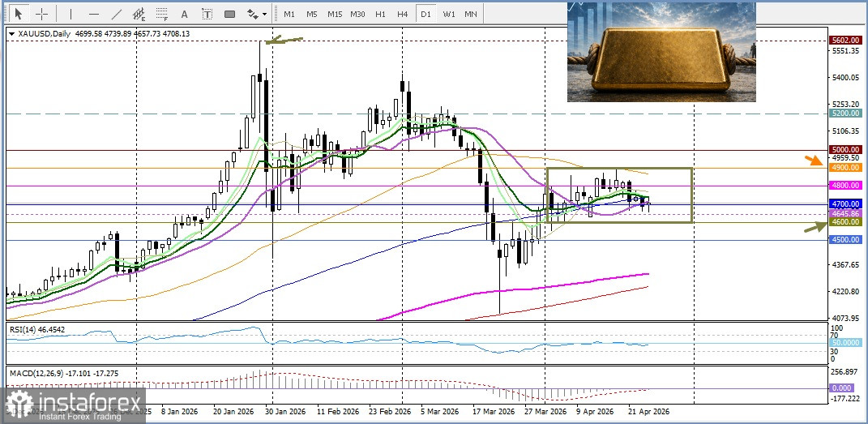868x424 pixels.
Task: Select the M15 timeframe button
Action: tap(335, 14)
